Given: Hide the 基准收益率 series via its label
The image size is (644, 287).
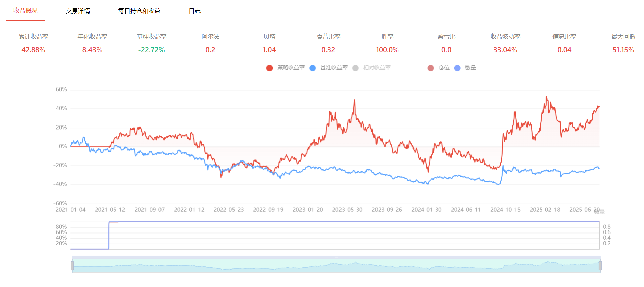Looking at the screenshot, I should pos(334,68).
